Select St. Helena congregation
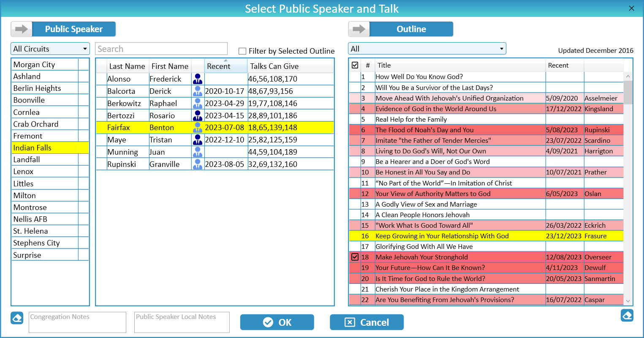The height and width of the screenshot is (338, 644). [x=50, y=231]
